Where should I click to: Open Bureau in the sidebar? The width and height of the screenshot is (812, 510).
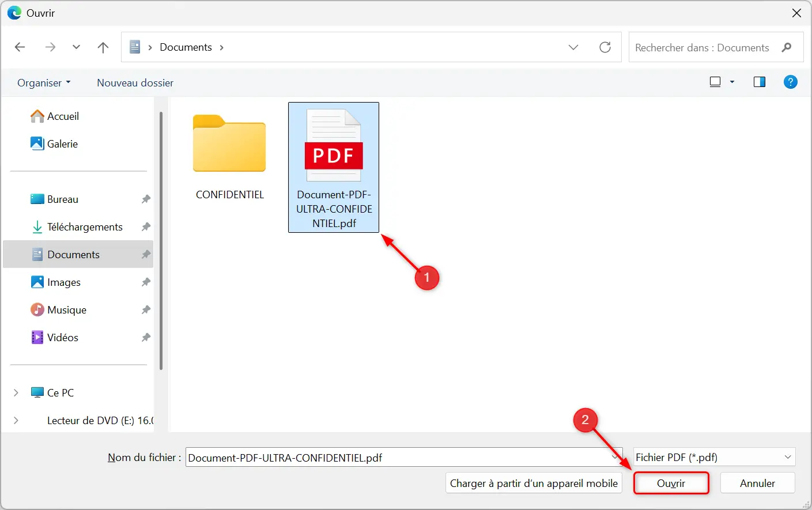click(54, 199)
